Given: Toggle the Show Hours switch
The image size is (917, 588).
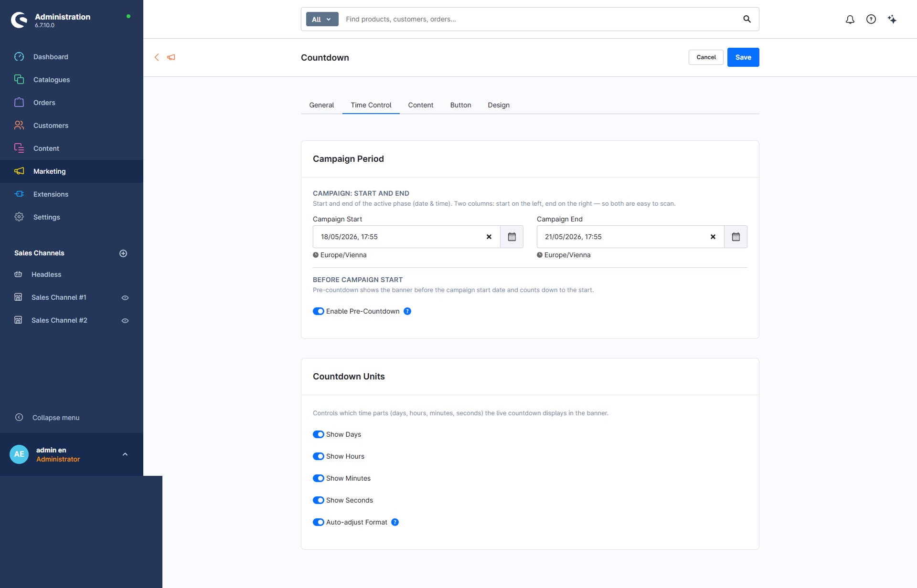Looking at the screenshot, I should [319, 456].
